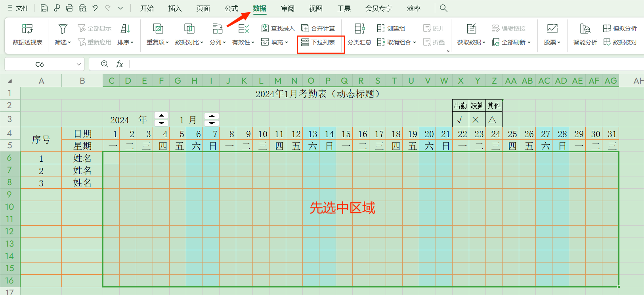Screen dimensions: 644x295
Task: Click the format painter icon in quick bar
Action: pyautogui.click(x=57, y=8)
